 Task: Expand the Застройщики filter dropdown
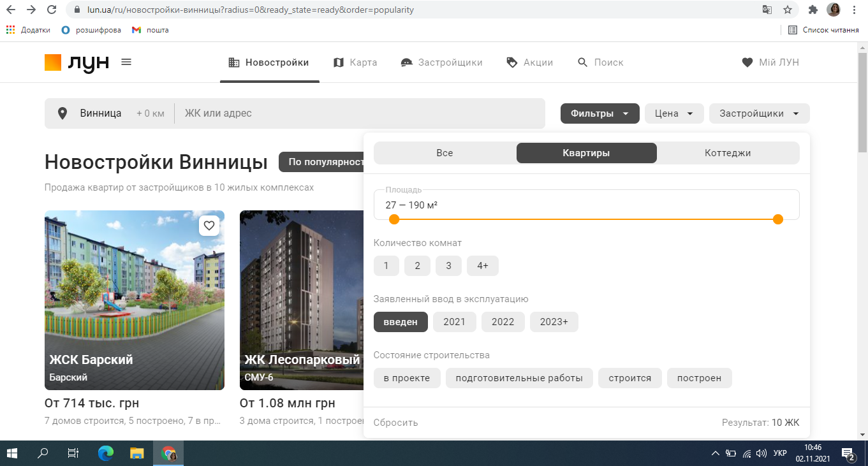tap(759, 113)
